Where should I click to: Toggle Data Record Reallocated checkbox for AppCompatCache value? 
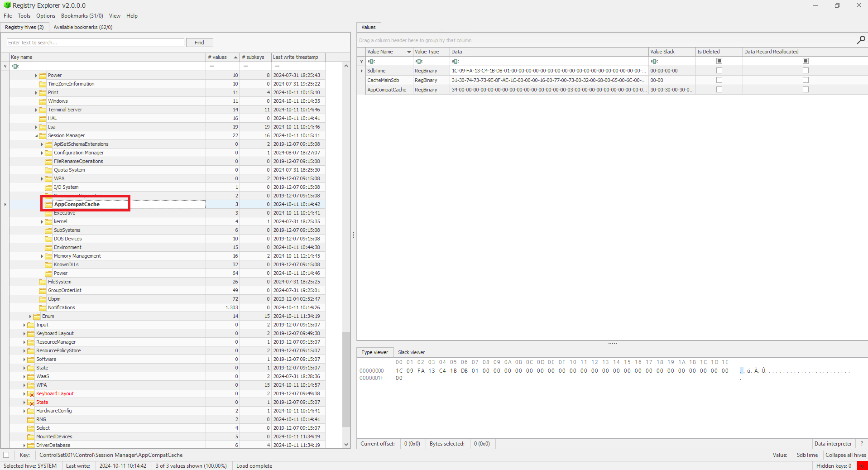point(806,90)
